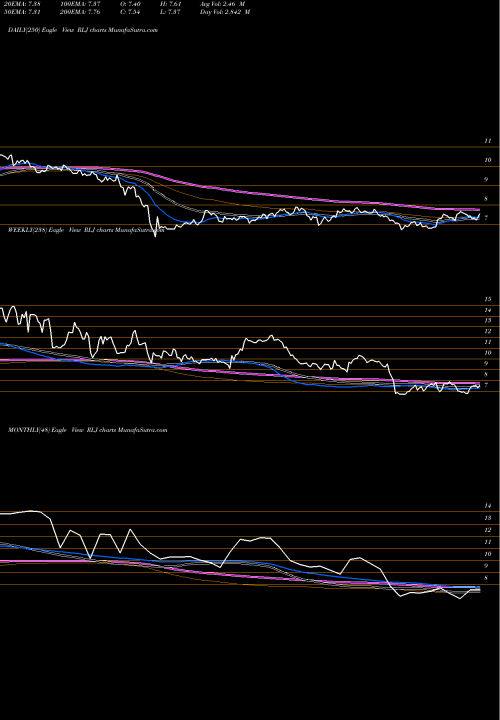
Task: Click the open price 'O: 7.40' text
Action: click(x=129, y=4)
